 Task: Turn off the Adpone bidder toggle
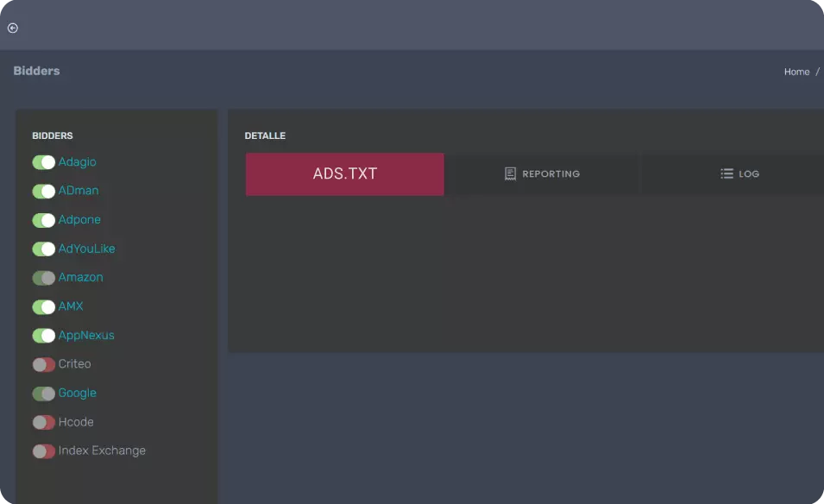(x=43, y=220)
